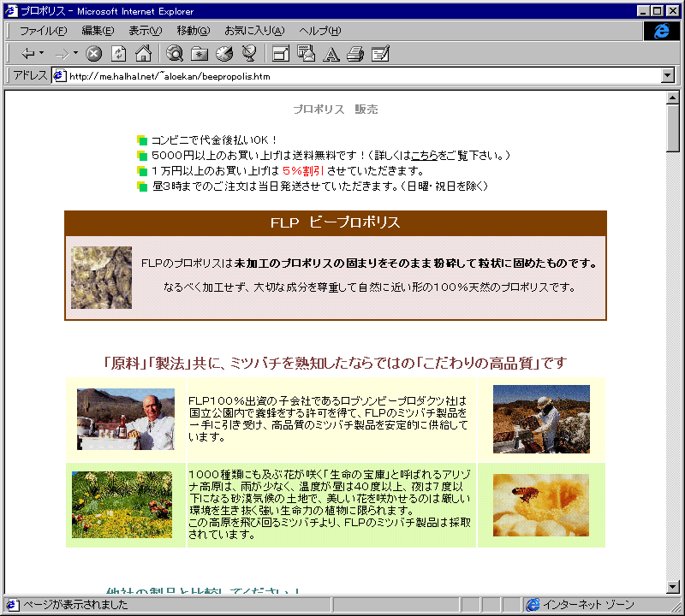Click the Edit page toolbar icon
Screen dimensions: 685x616
tap(380, 54)
